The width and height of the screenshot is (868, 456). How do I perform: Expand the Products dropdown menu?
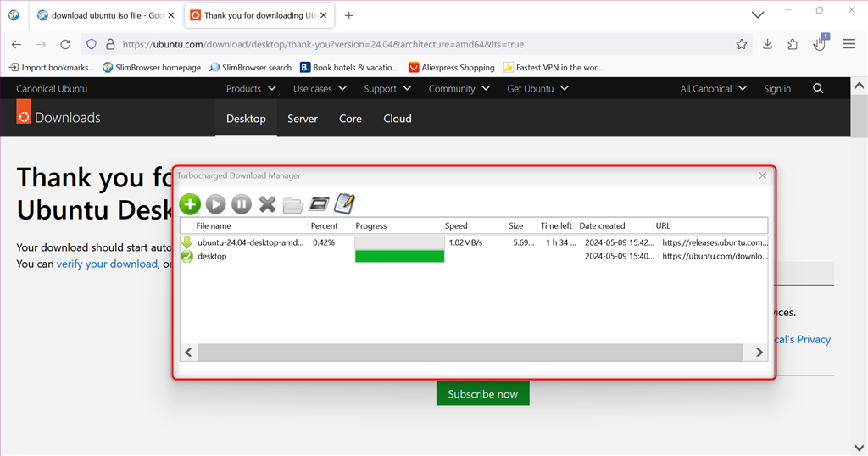[x=251, y=88]
